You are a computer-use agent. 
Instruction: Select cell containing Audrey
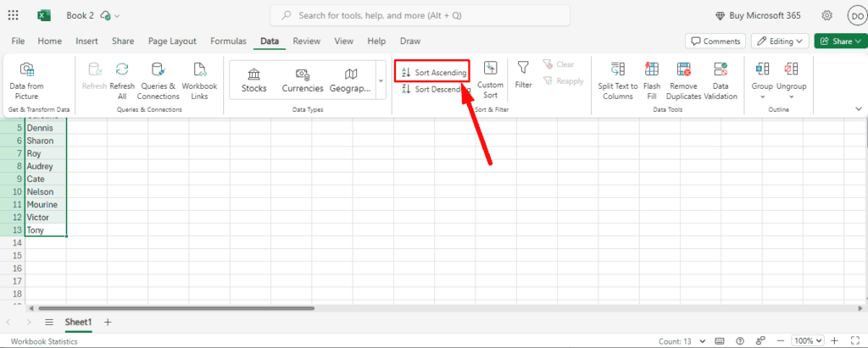46,167
